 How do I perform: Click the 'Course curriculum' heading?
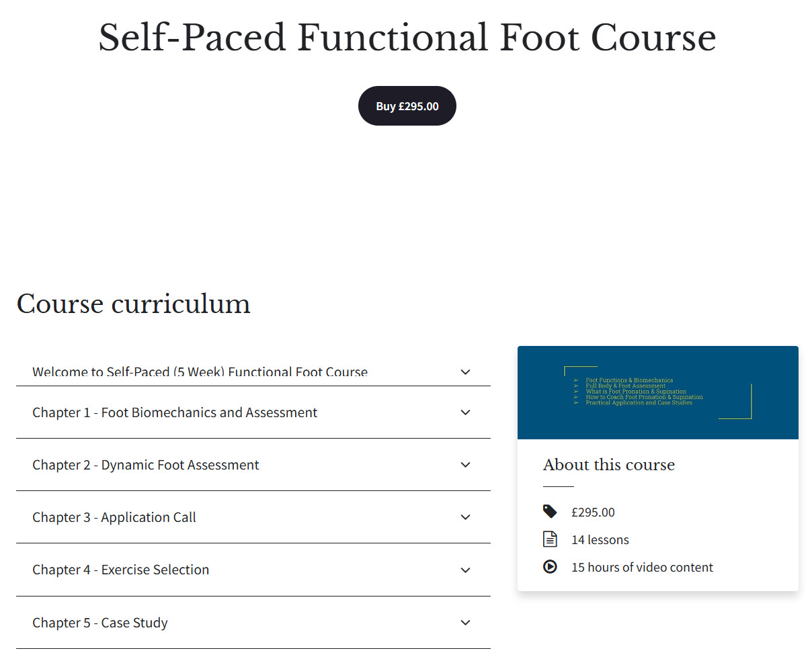(133, 304)
